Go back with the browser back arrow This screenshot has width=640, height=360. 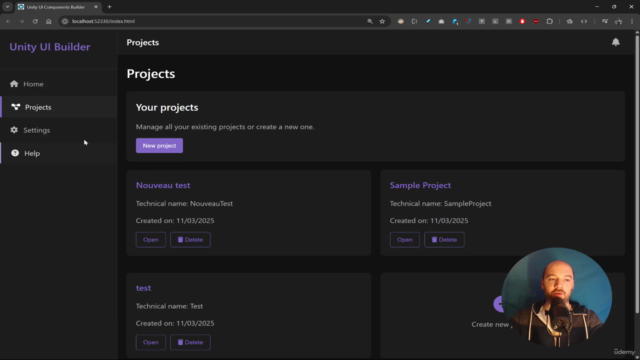(x=8, y=21)
